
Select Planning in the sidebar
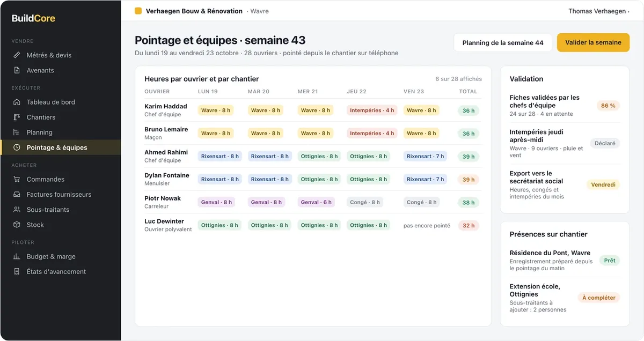click(x=60, y=132)
